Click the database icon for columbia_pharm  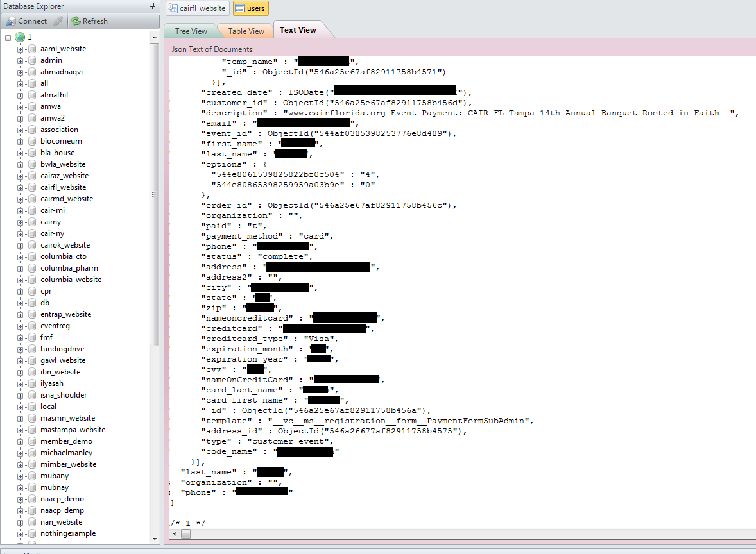pyautogui.click(x=32, y=268)
